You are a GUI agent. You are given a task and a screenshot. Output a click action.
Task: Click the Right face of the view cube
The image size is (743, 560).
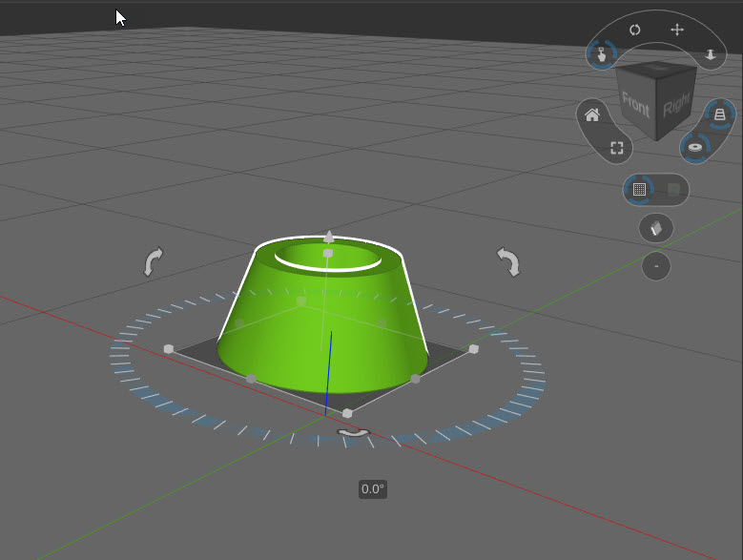click(676, 104)
